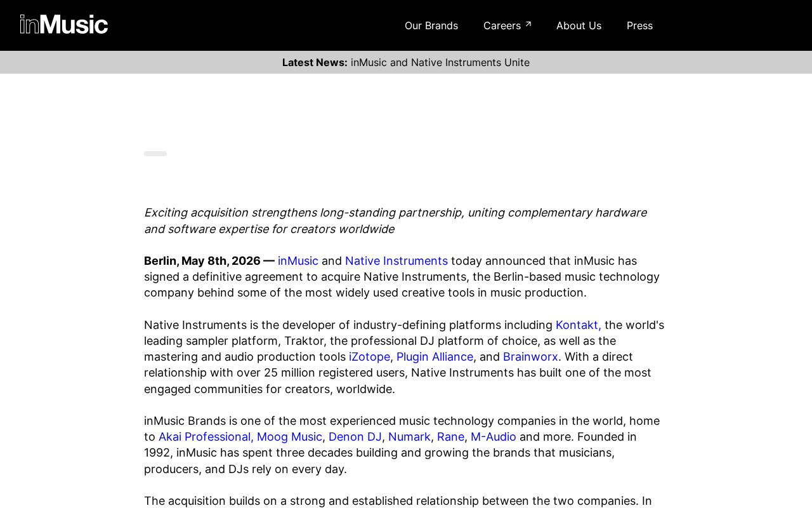Open the Careers page
The height and width of the screenshot is (508, 812).
point(507,25)
